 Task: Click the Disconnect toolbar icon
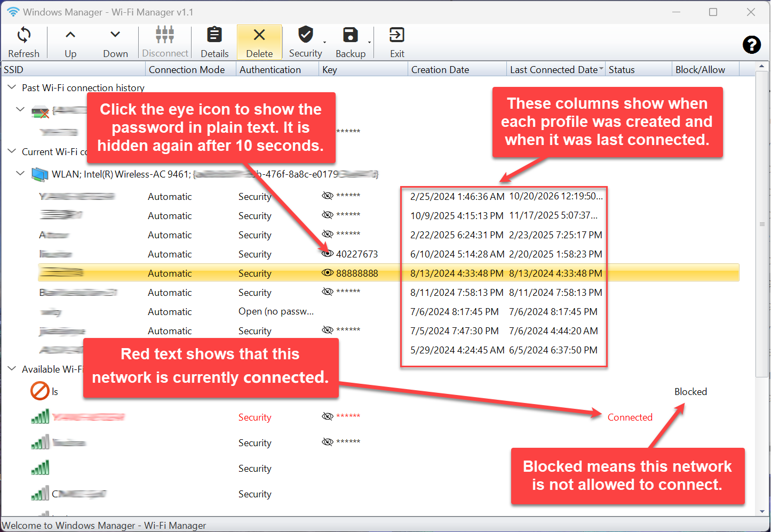coord(165,35)
